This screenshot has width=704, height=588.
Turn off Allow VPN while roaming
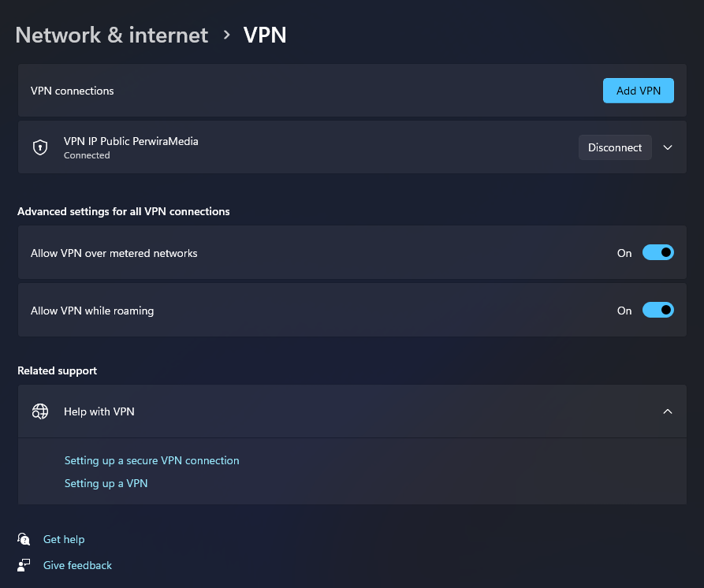click(658, 310)
